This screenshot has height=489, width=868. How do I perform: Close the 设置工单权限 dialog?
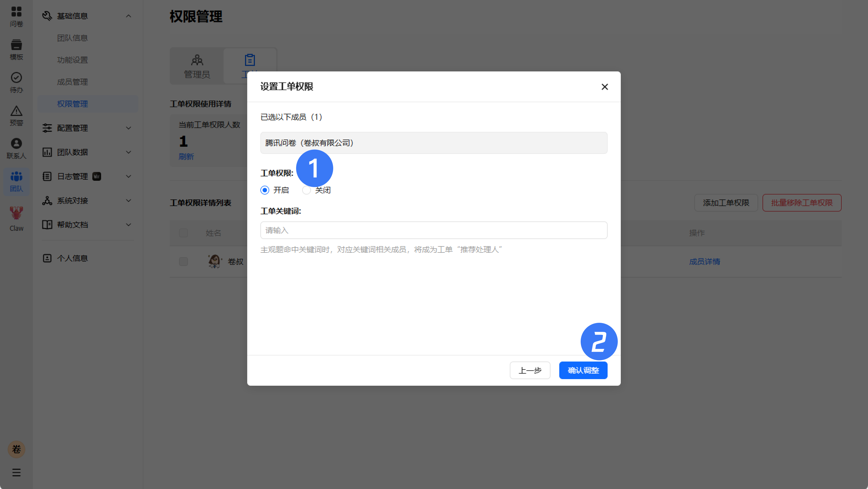point(605,87)
